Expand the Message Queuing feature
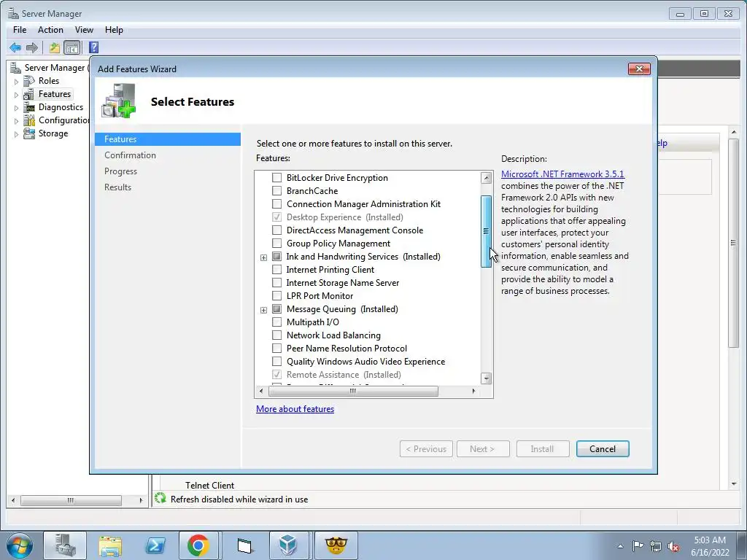The image size is (747, 560). point(263,310)
